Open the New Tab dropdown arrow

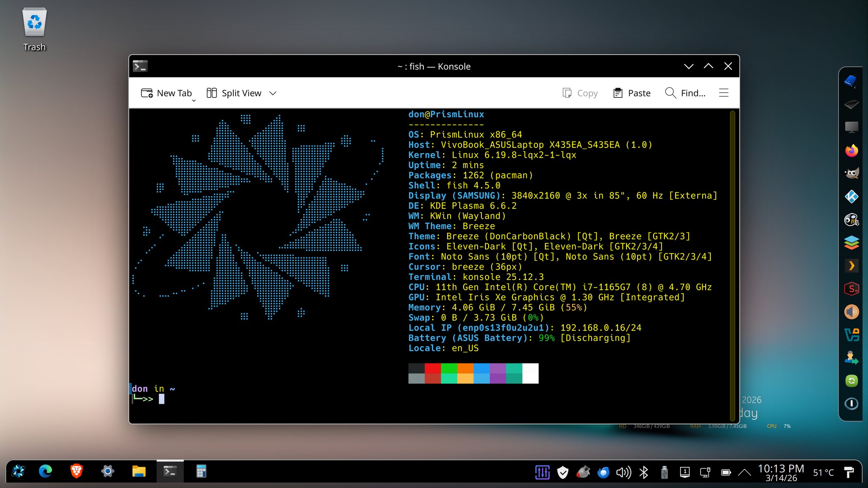point(194,100)
